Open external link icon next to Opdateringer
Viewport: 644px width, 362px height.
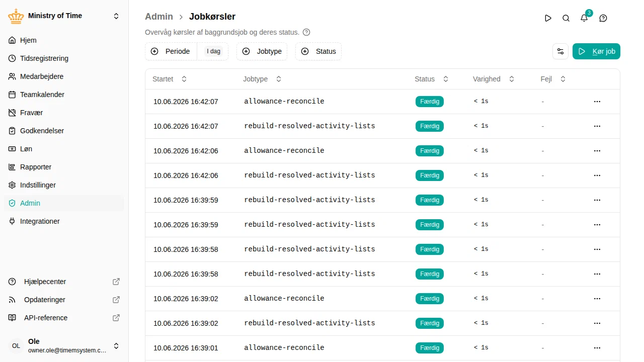116,300
